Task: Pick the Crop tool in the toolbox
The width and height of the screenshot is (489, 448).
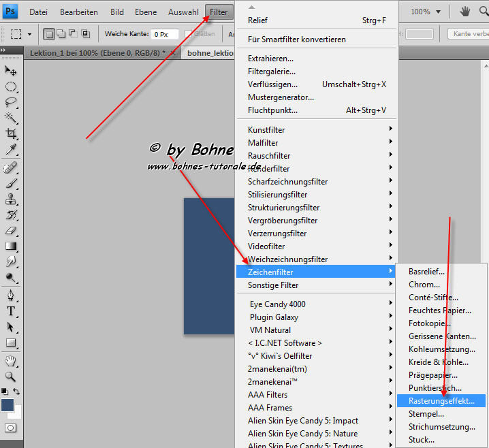Action: coord(11,133)
